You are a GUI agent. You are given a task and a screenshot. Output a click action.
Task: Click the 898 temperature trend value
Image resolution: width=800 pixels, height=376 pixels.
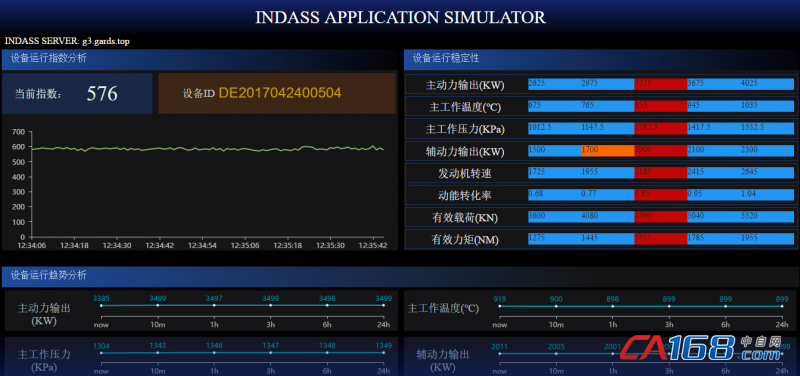point(613,299)
